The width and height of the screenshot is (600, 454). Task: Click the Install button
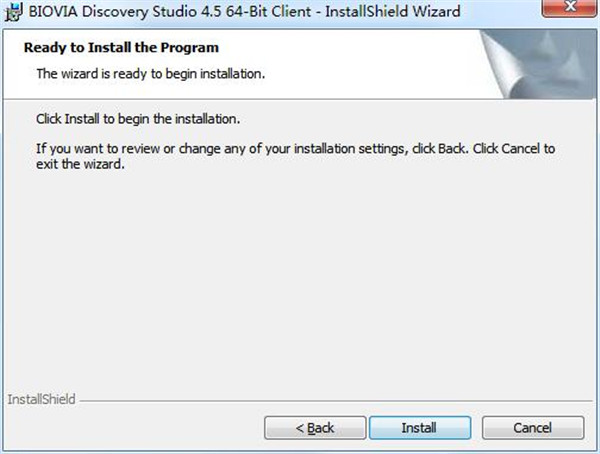point(419,427)
